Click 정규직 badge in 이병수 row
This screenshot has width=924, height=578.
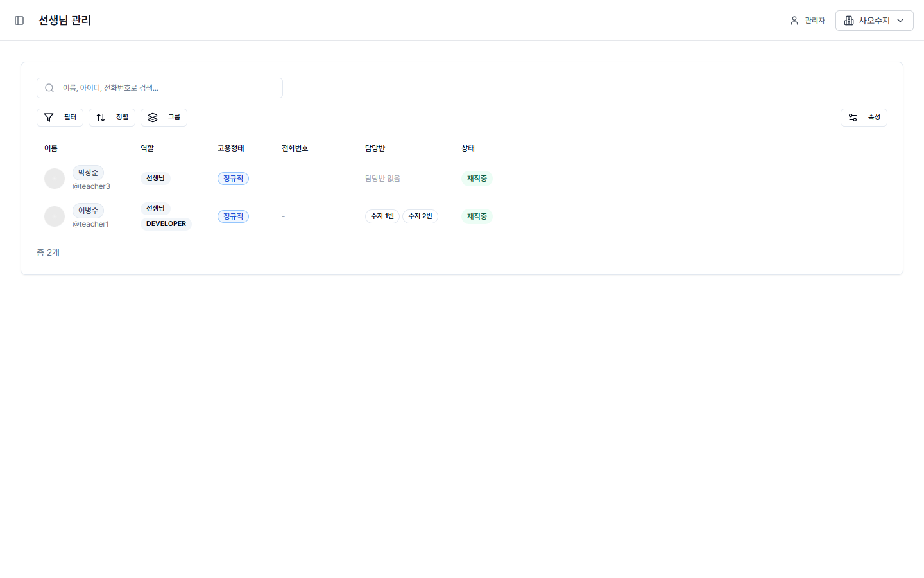click(233, 216)
